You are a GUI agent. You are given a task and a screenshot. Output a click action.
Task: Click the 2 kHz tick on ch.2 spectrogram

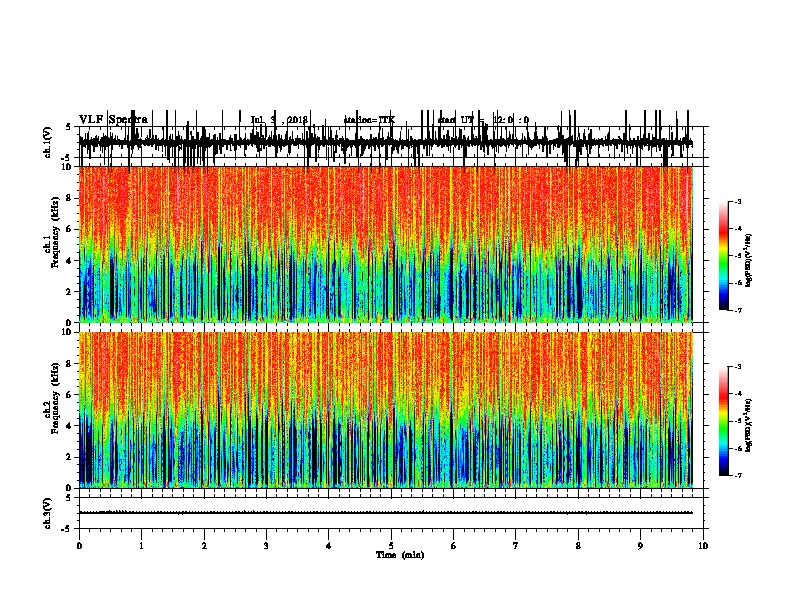[x=70, y=457]
